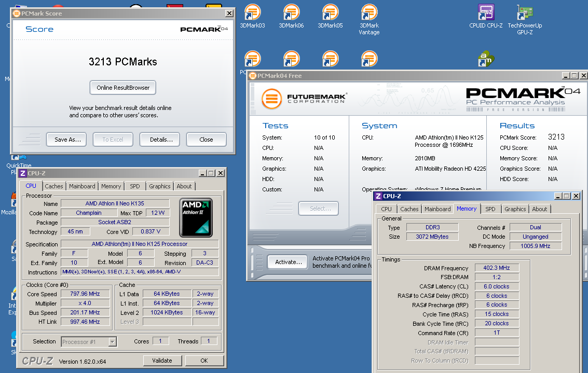Click the To Excel button

(x=113, y=140)
